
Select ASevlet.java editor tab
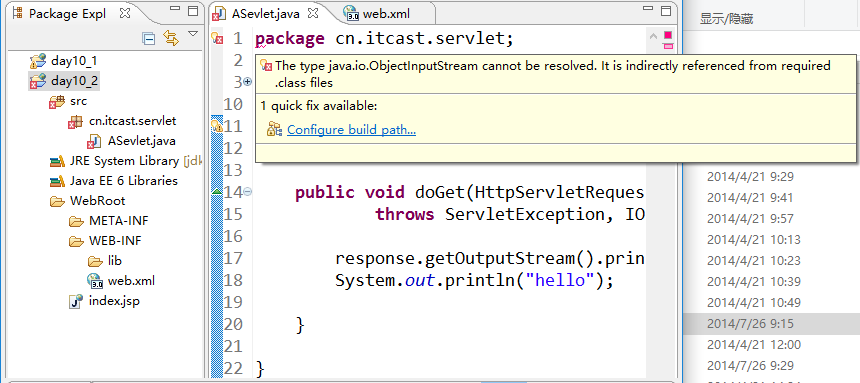click(265, 14)
